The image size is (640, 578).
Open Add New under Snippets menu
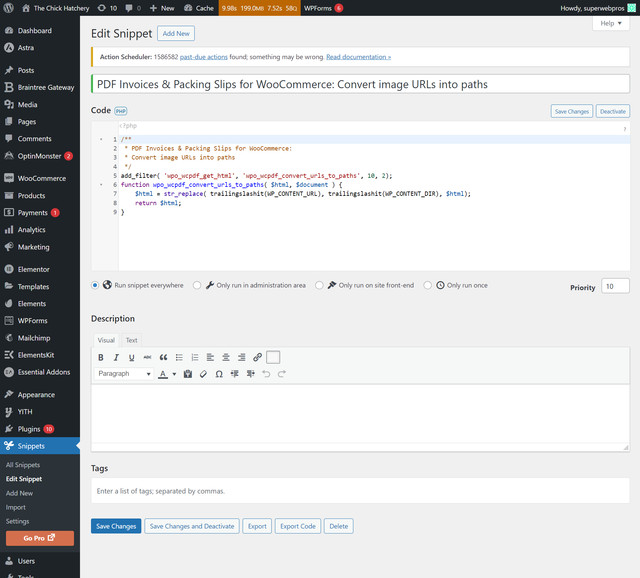point(20,493)
